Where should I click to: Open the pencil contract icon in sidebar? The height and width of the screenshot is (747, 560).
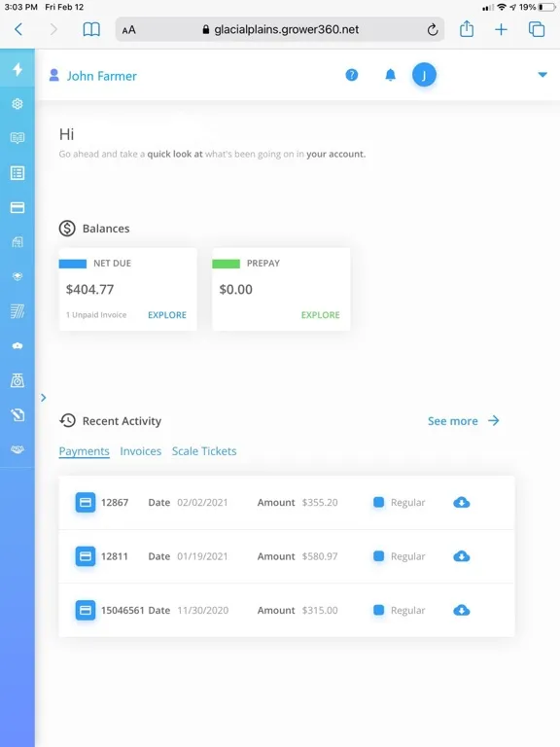[17, 414]
